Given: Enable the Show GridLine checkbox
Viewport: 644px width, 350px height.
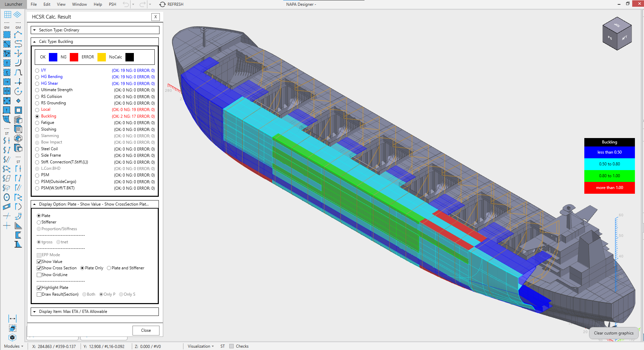Looking at the screenshot, I should (x=39, y=275).
